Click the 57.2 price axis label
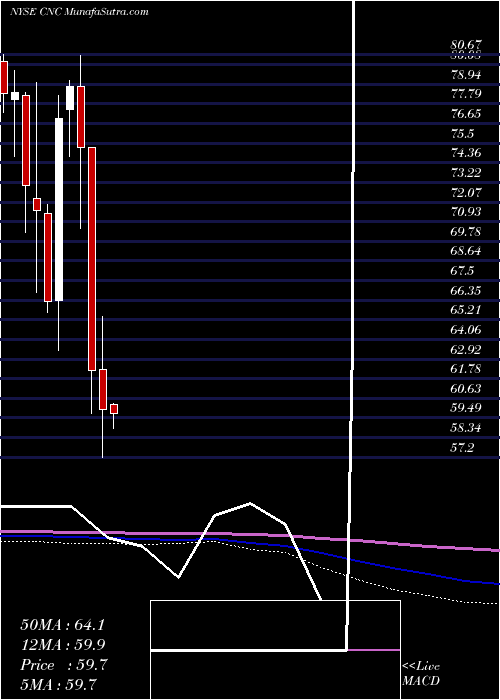This screenshot has height=700, width=500. [463, 448]
